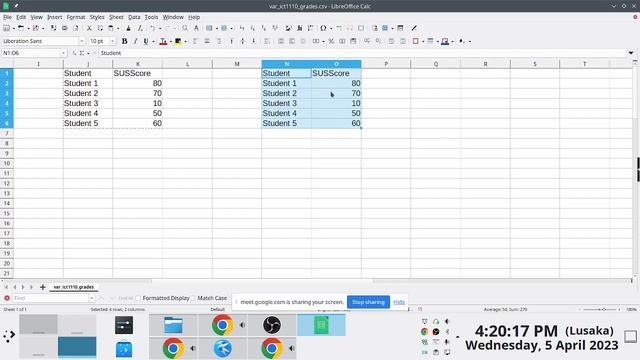
Task: Toggle bold formatting
Action: pos(124,41)
